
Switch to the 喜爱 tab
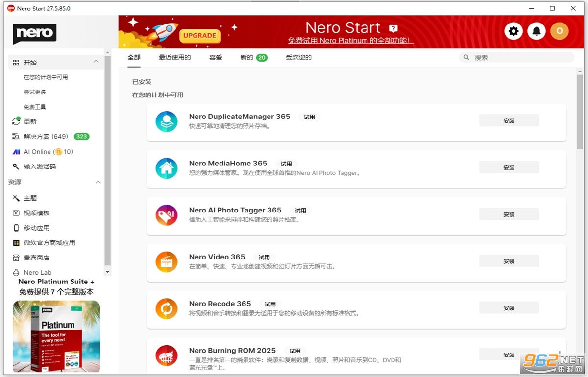(x=216, y=57)
